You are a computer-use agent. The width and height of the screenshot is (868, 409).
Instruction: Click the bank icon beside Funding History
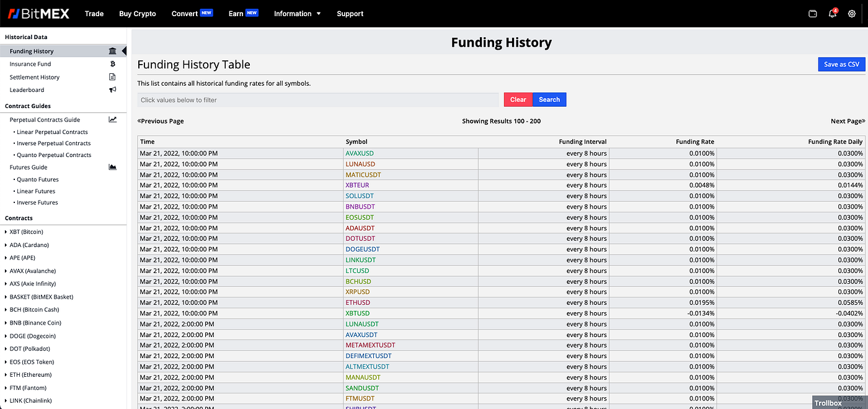coord(112,51)
